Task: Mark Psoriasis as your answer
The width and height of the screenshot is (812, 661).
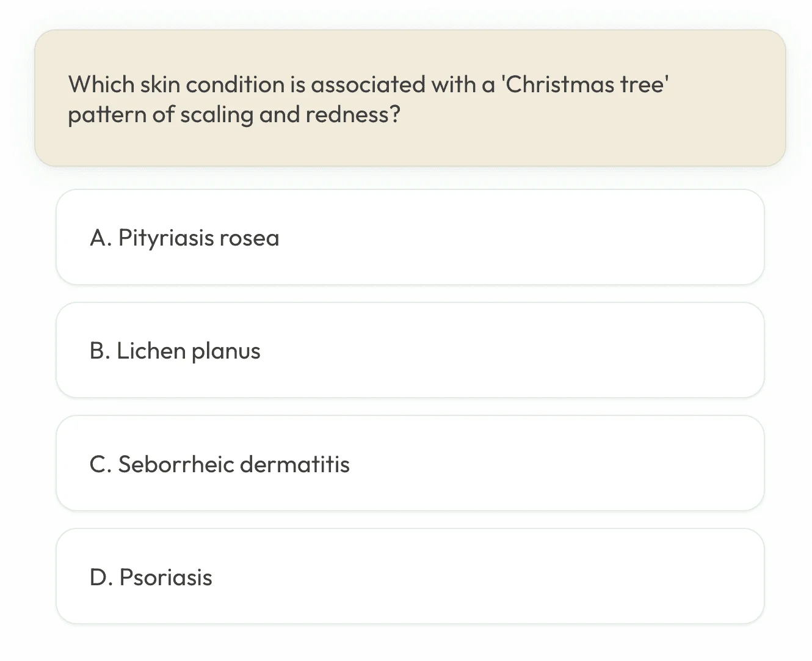Action: [410, 576]
